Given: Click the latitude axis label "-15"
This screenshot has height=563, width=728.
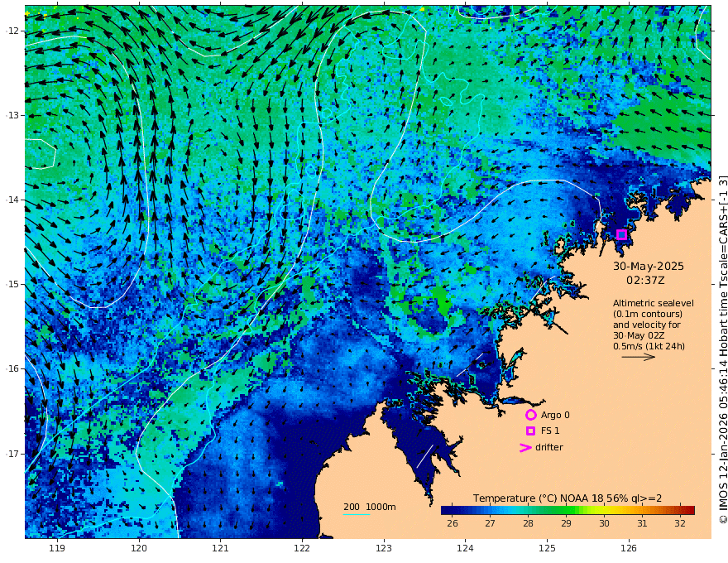Looking at the screenshot, I should click(12, 284).
